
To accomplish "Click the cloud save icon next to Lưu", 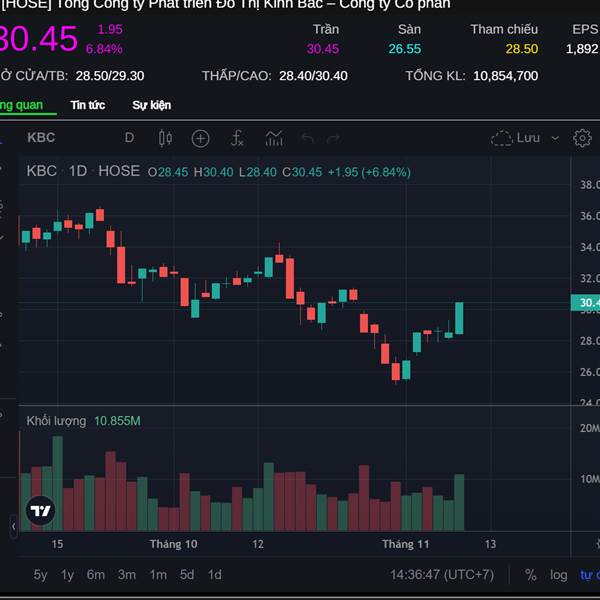I will click(502, 138).
